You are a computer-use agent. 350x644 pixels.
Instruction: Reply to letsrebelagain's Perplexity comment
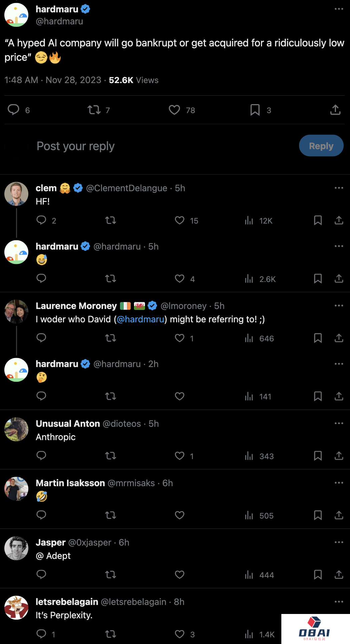coord(41,634)
